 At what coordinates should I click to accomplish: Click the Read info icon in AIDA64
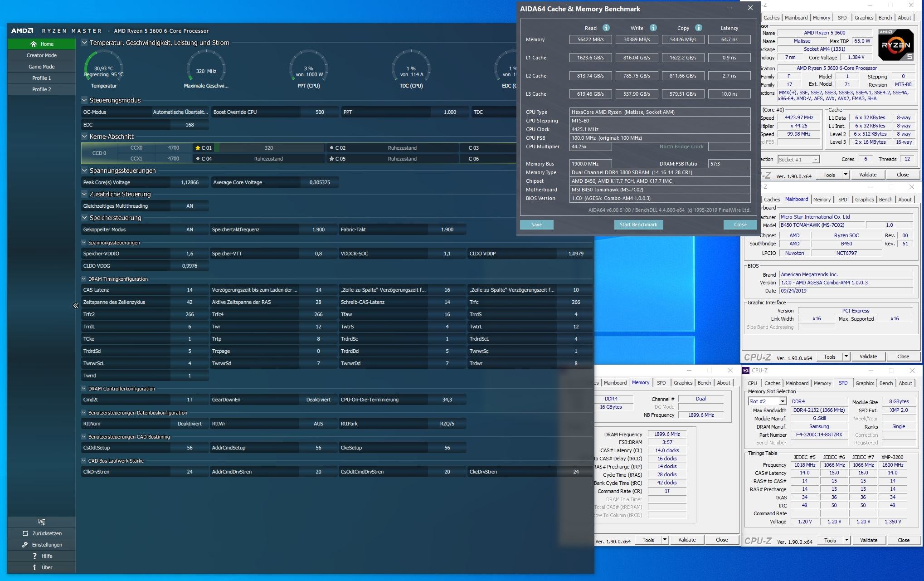pos(606,28)
